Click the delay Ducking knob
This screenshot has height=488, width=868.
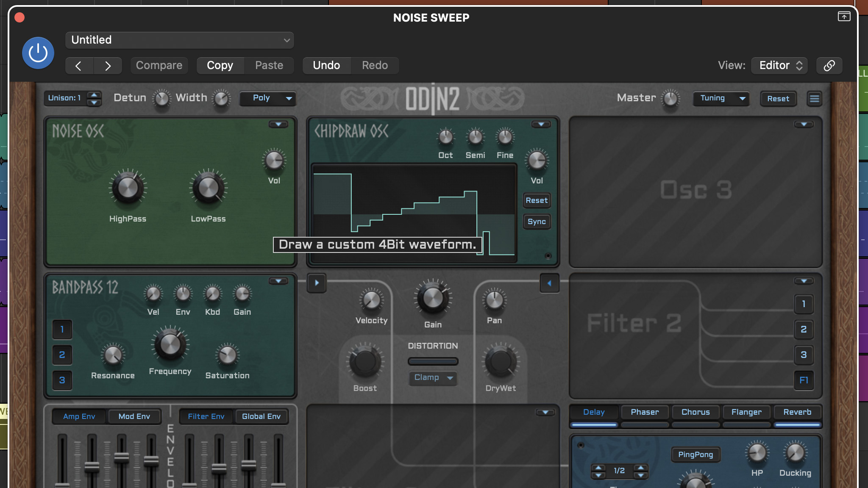tap(795, 452)
